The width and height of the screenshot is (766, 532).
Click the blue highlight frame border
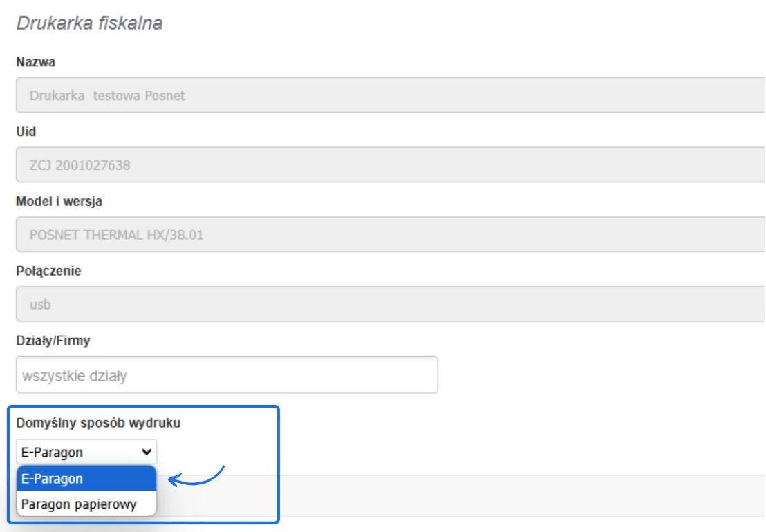coord(278,463)
